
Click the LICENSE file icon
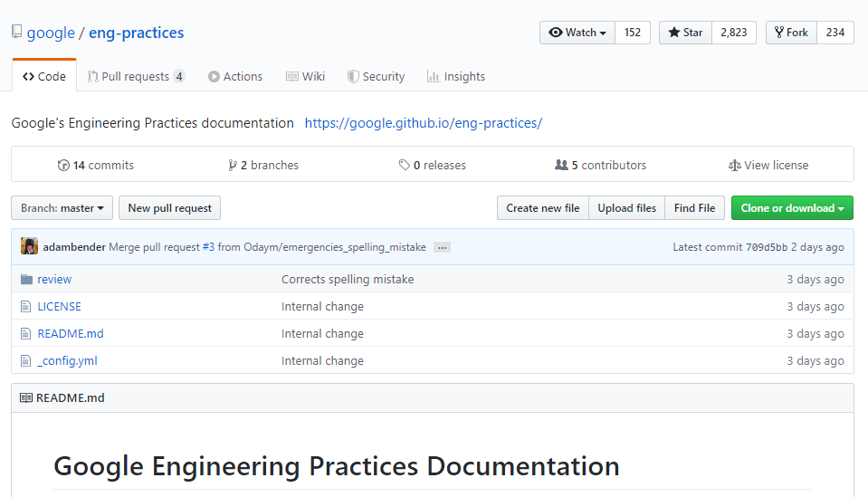[x=26, y=307]
